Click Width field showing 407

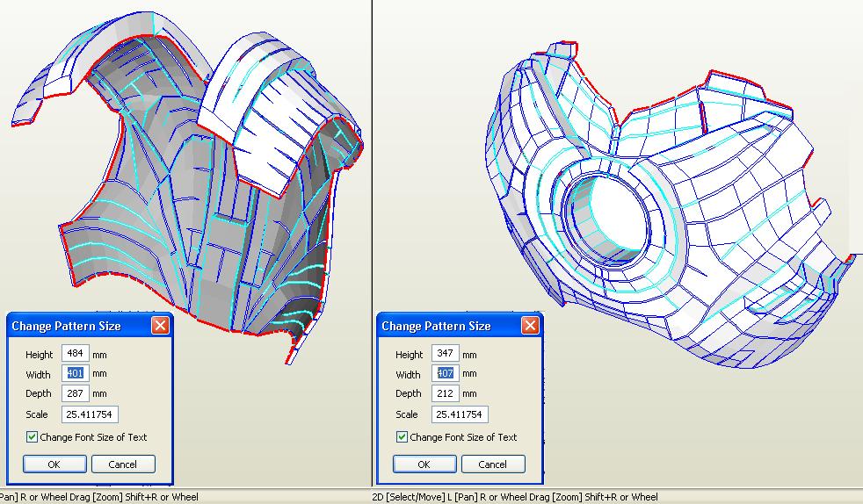tap(446, 373)
